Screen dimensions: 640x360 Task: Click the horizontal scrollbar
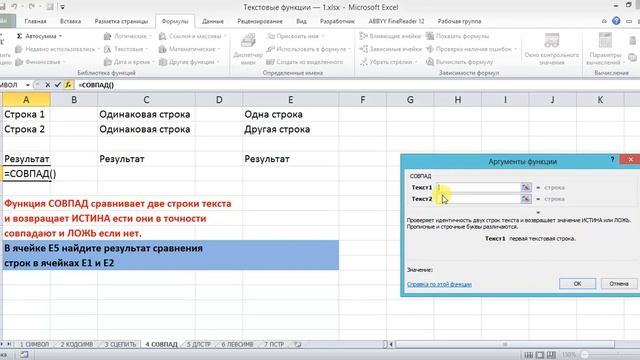[504, 344]
